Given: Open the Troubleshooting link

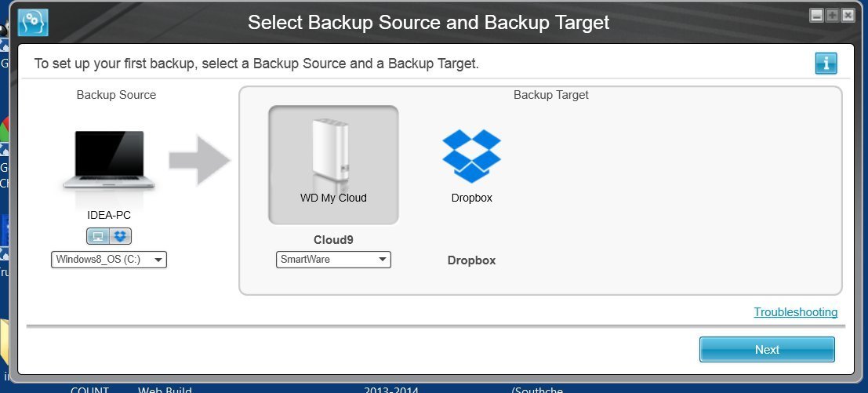Looking at the screenshot, I should point(796,312).
